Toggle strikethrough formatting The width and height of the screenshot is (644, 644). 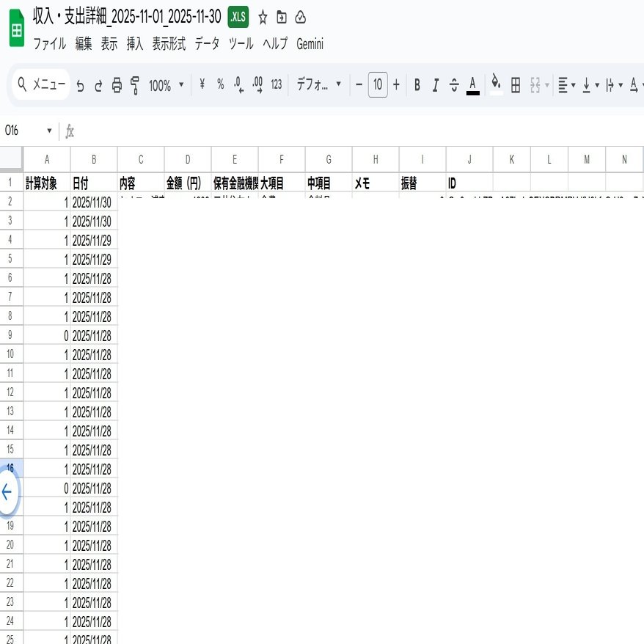[x=453, y=84]
